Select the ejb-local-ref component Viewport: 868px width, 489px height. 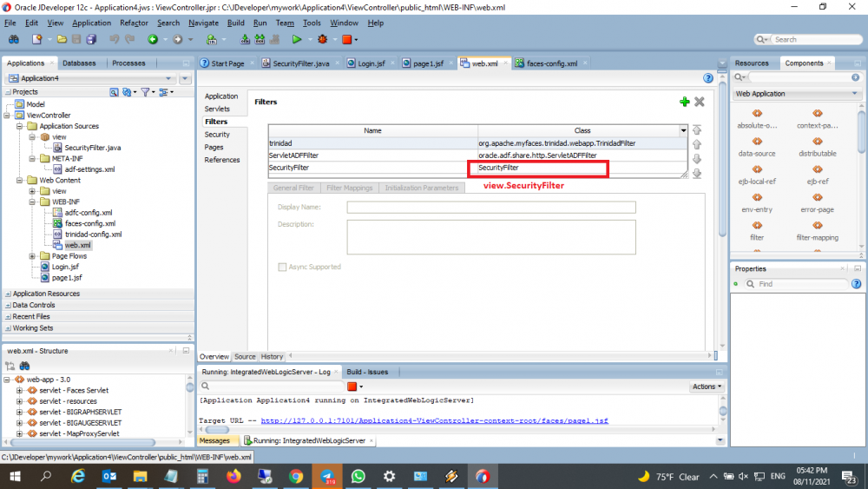click(757, 175)
